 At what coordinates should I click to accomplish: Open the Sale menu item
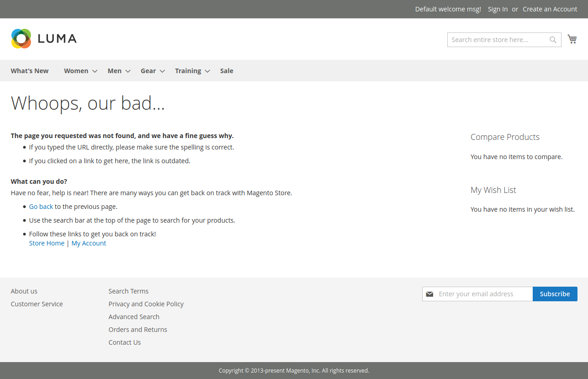coord(227,71)
